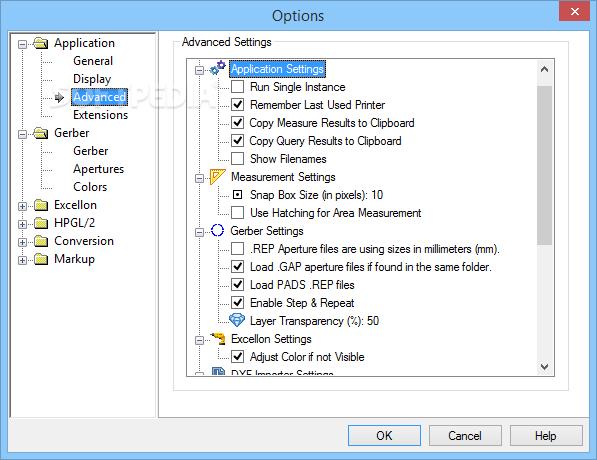This screenshot has width=597, height=460.
Task: Click the scroll down arrow in settings list
Action: [544, 366]
